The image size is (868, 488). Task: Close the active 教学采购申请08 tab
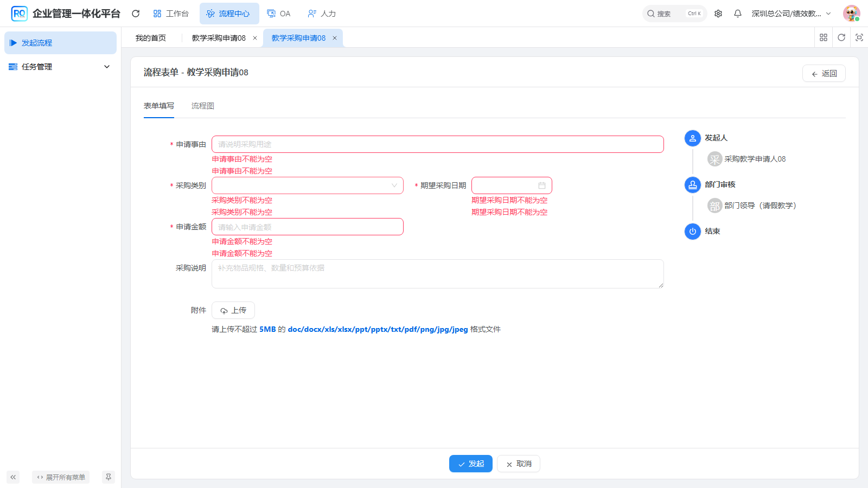click(335, 38)
